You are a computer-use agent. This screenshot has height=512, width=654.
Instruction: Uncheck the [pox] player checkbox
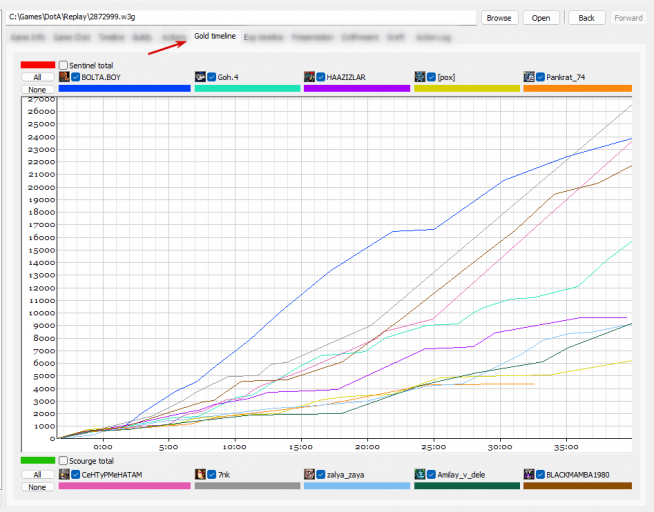tap(431, 77)
